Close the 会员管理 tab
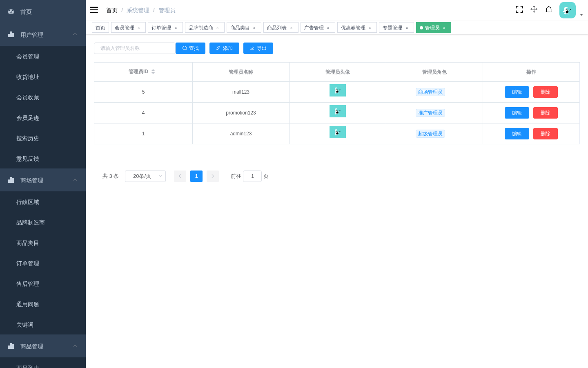This screenshot has height=368, width=588. 139,28
